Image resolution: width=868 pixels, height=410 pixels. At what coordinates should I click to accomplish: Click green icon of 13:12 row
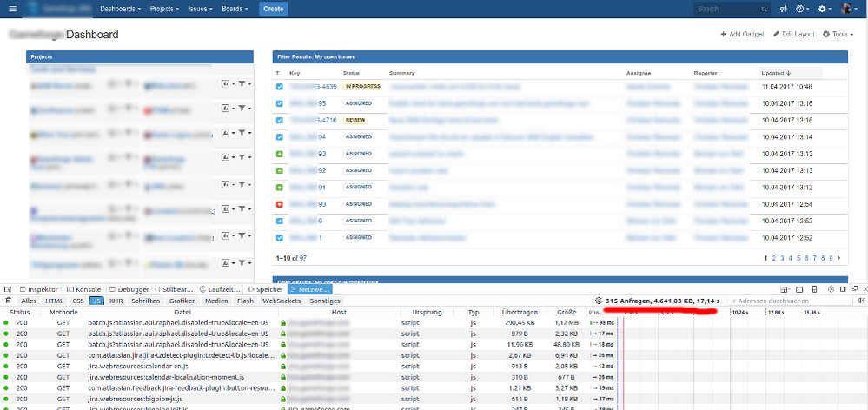280,188
